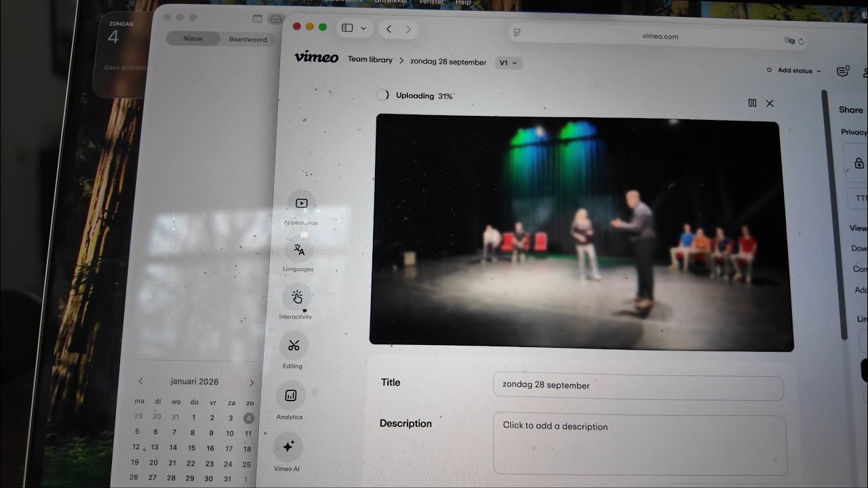Toggle the Safari sidebar icon
This screenshot has height=488, width=868.
347,28
